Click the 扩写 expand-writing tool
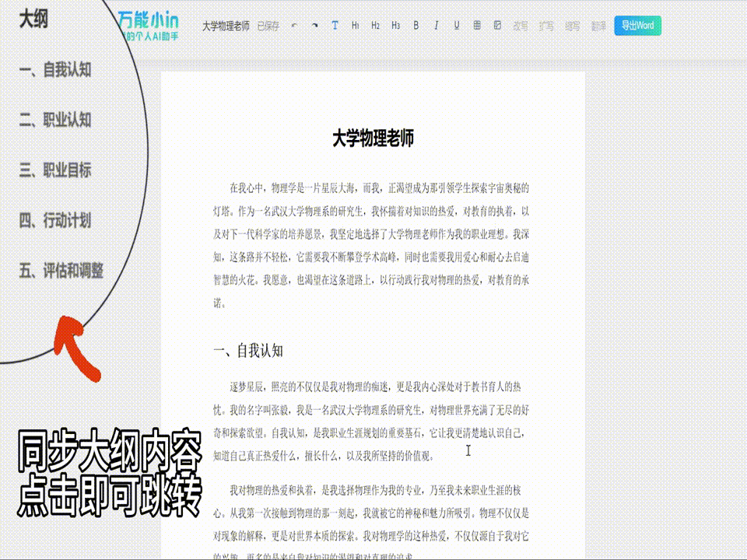Screen dimensions: 747x560 tap(546, 26)
